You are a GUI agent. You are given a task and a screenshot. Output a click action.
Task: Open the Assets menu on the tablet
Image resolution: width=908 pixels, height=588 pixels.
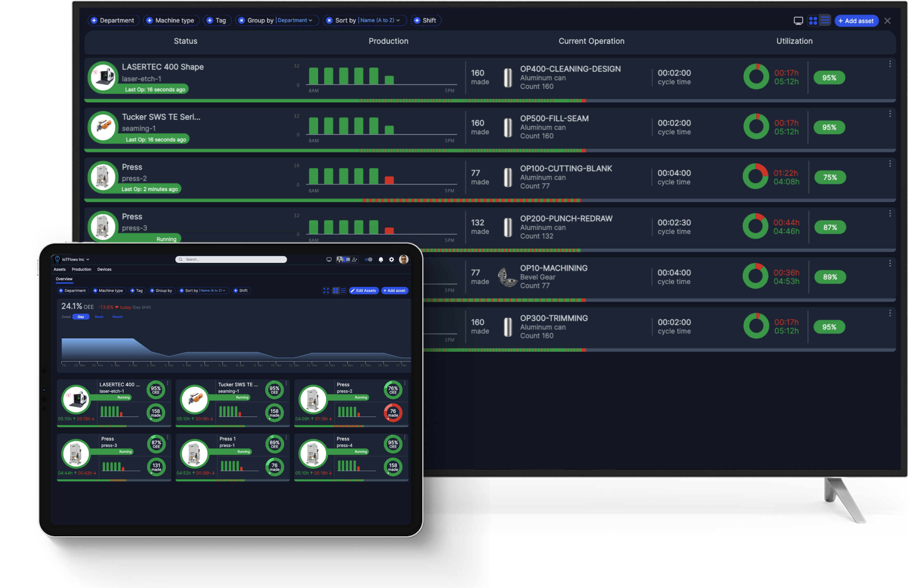60,270
